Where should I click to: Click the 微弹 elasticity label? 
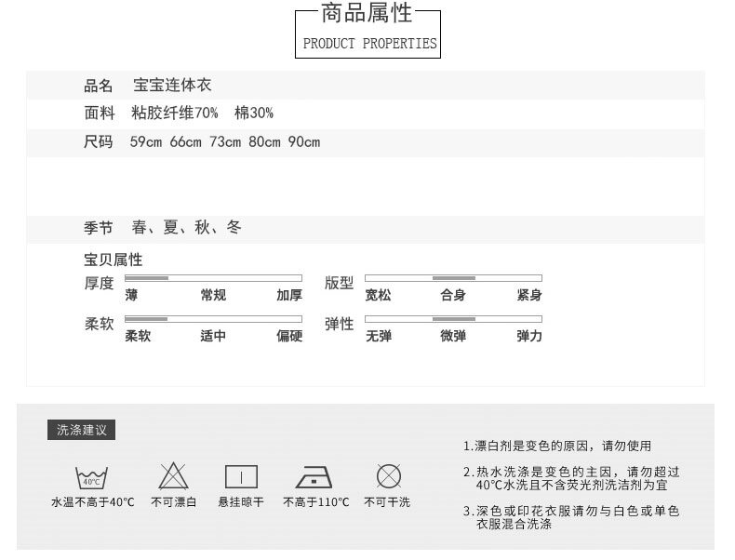pos(453,336)
